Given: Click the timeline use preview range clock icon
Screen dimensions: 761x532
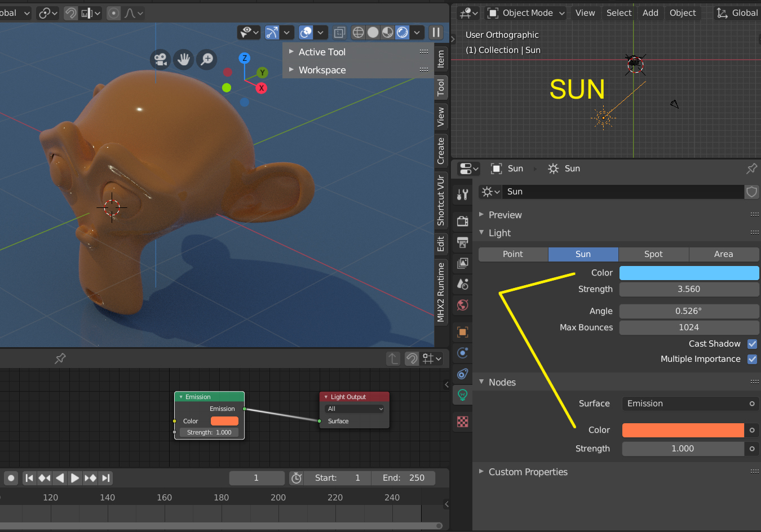Looking at the screenshot, I should (x=297, y=478).
